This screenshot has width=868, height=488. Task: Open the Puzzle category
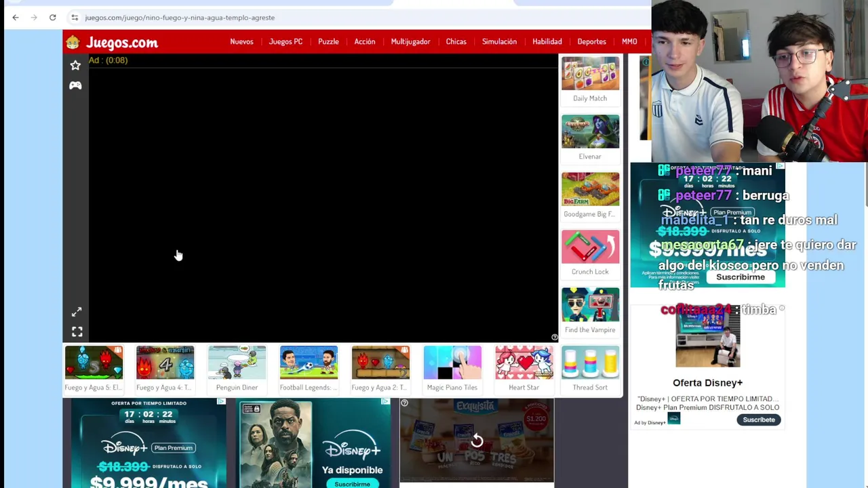click(x=328, y=41)
